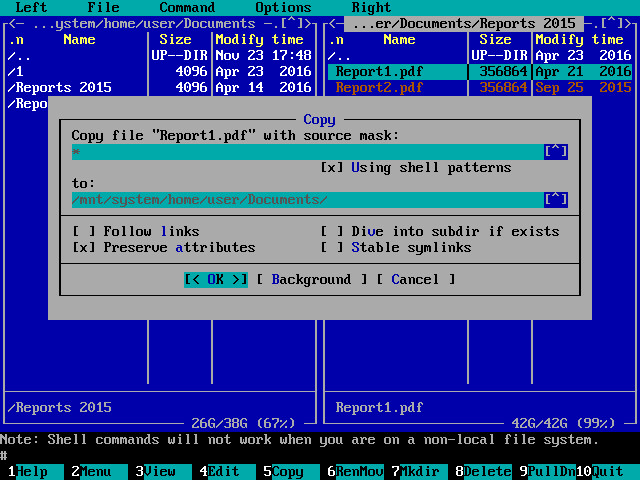
Task: Enable Follow links checkbox
Action: [136, 231]
